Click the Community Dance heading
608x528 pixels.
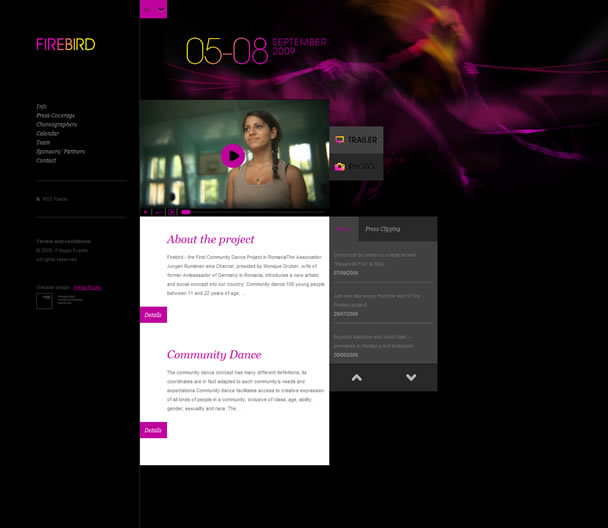214,355
